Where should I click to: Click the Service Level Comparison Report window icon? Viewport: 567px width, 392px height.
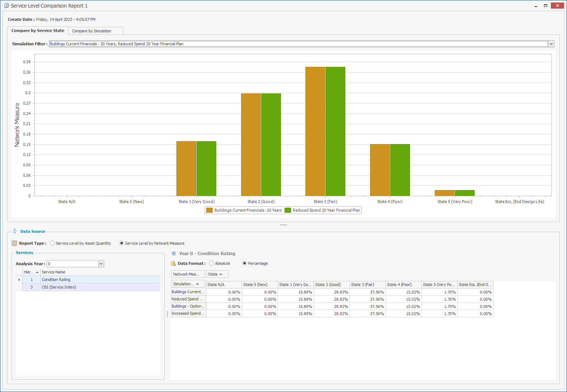pyautogui.click(x=6, y=6)
